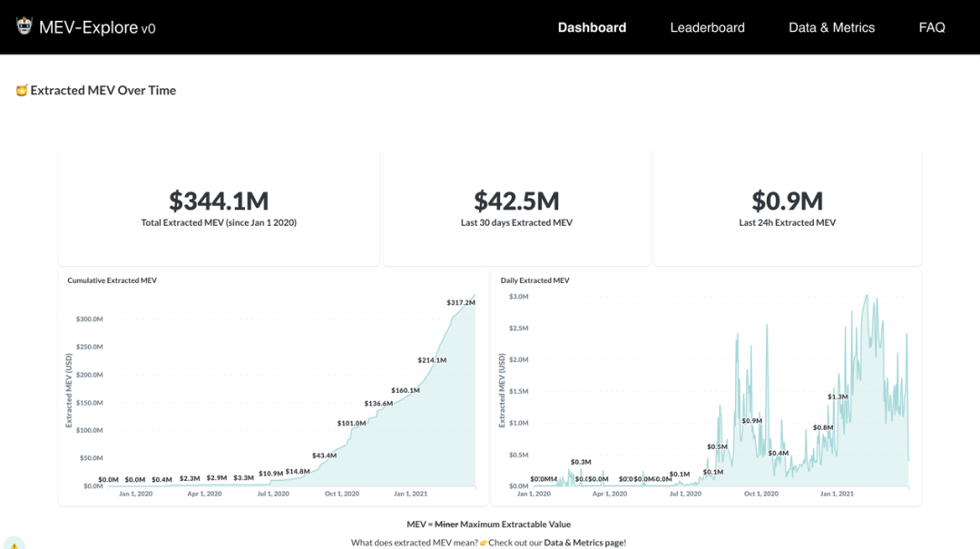Click the Extracted MEV Over Time heading
This screenshot has width=980, height=549.
click(x=103, y=91)
